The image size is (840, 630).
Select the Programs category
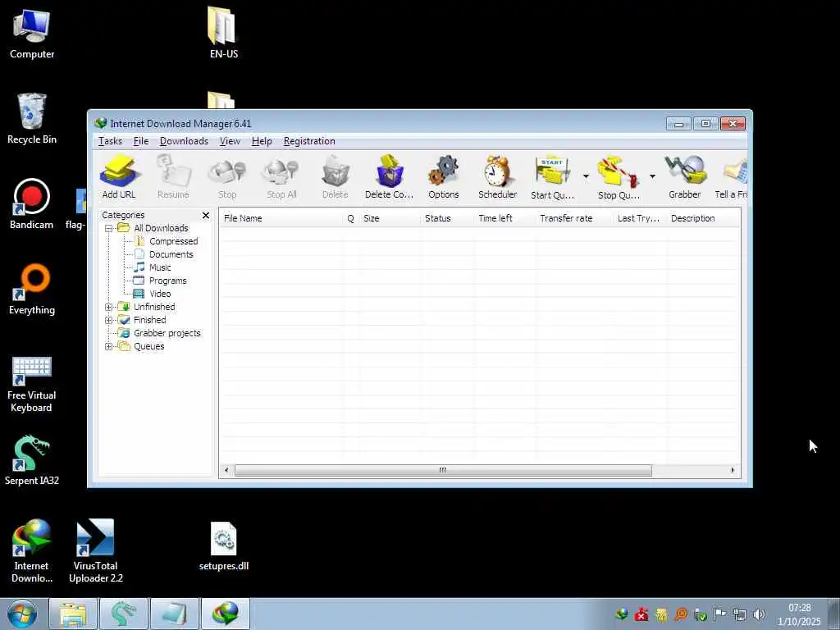167,281
